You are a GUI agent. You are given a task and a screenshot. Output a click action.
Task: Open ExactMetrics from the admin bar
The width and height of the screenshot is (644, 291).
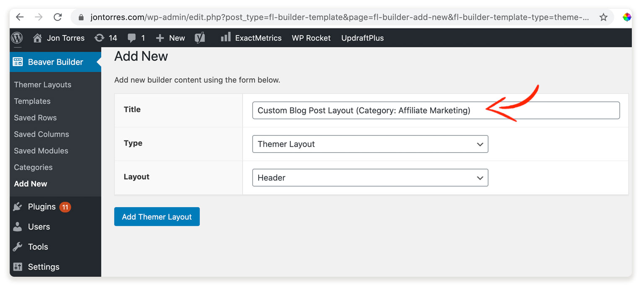click(258, 38)
